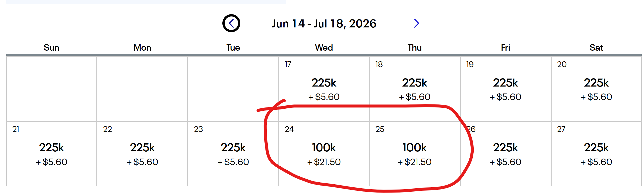The width and height of the screenshot is (644, 193).
Task: Click the Tue column header
Action: (233, 48)
